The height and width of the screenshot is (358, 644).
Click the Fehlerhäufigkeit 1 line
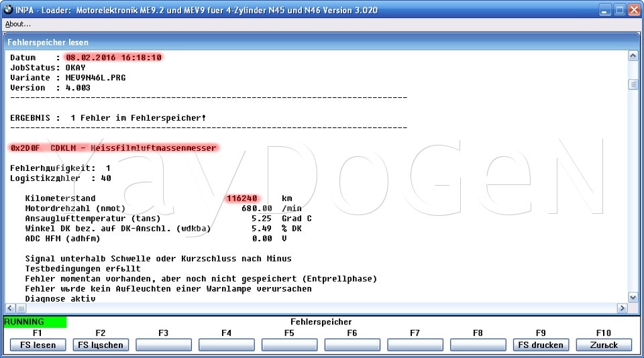coord(60,168)
